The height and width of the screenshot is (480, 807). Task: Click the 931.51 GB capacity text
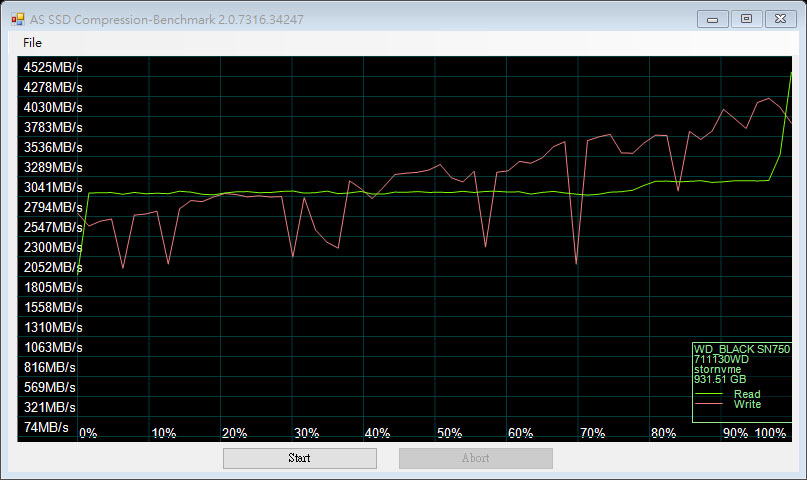[x=720, y=380]
